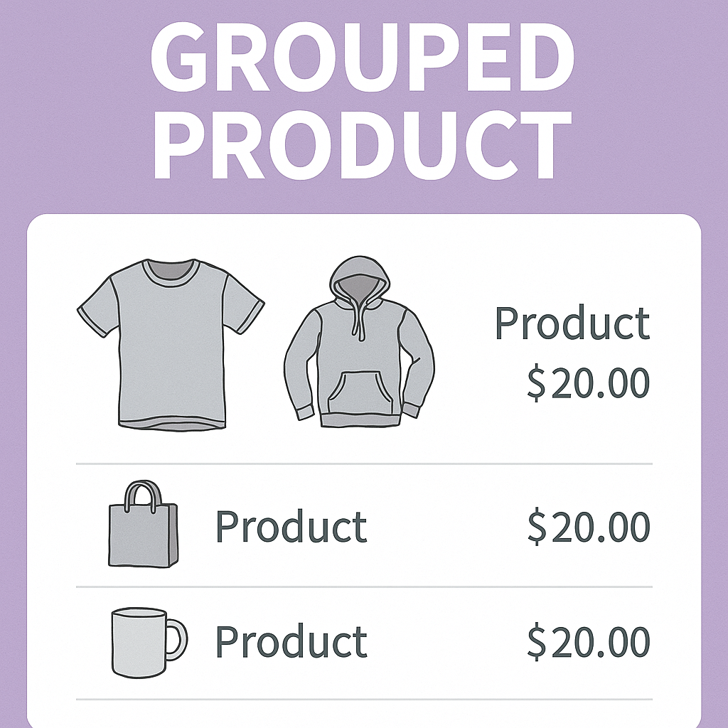Open the Product label beside the hoodie
Image resolution: width=728 pixels, height=728 pixels.
(572, 323)
